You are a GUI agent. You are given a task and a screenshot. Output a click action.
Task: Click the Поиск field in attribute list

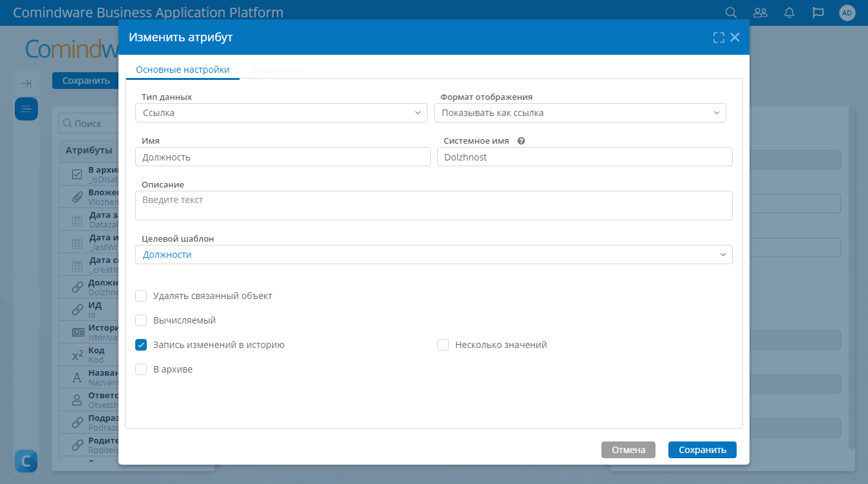coord(90,123)
